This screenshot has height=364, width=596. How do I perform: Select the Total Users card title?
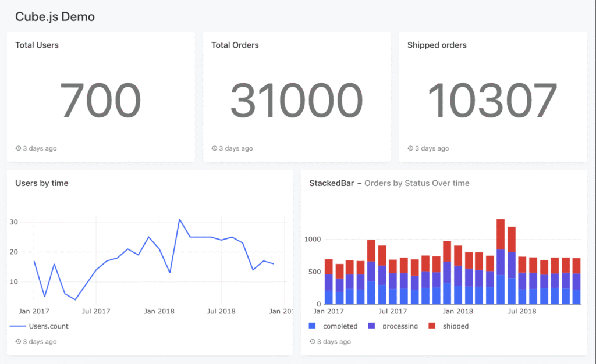tap(37, 45)
